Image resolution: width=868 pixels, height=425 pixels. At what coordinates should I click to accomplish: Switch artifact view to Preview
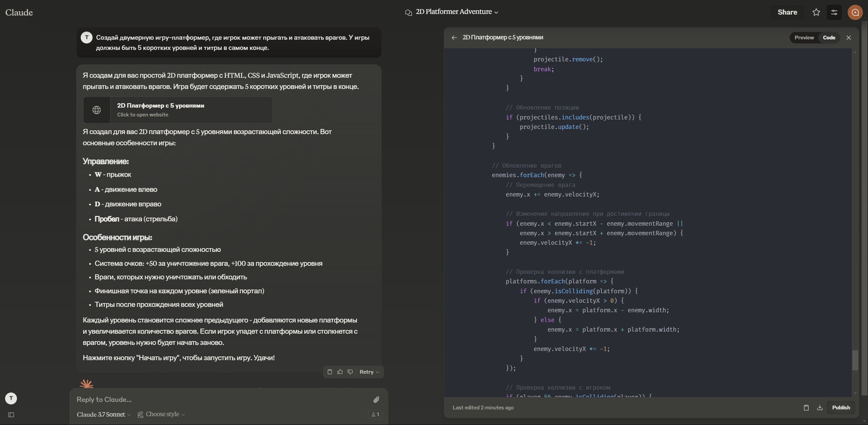804,37
